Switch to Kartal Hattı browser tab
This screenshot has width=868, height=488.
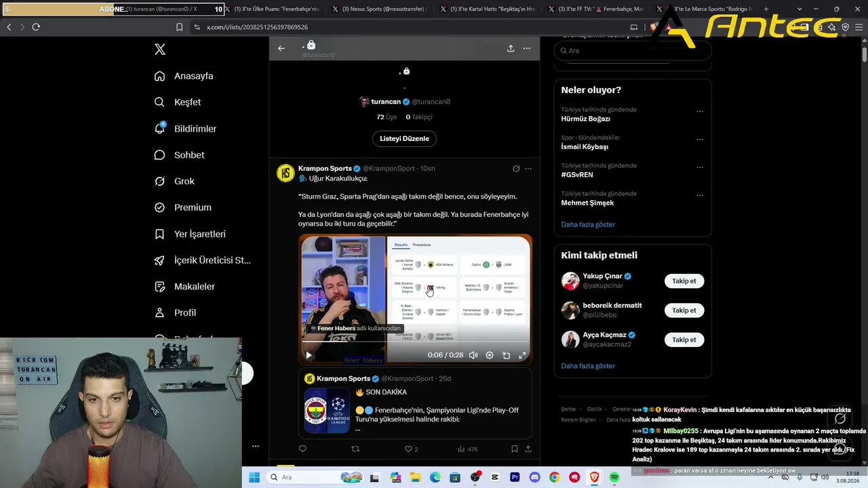coord(488,9)
